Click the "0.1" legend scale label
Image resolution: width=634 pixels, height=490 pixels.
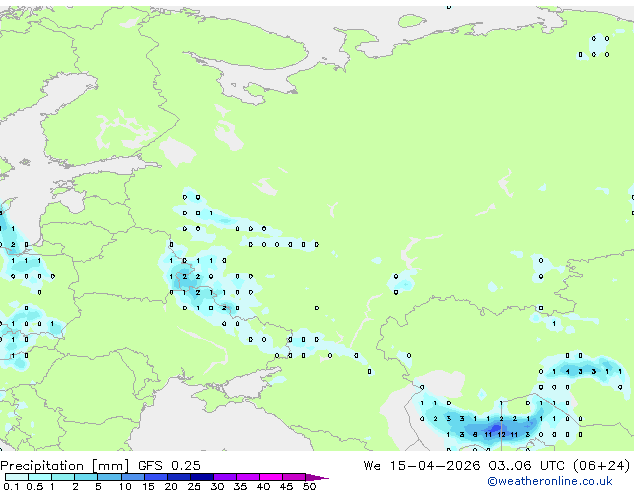tap(11, 486)
